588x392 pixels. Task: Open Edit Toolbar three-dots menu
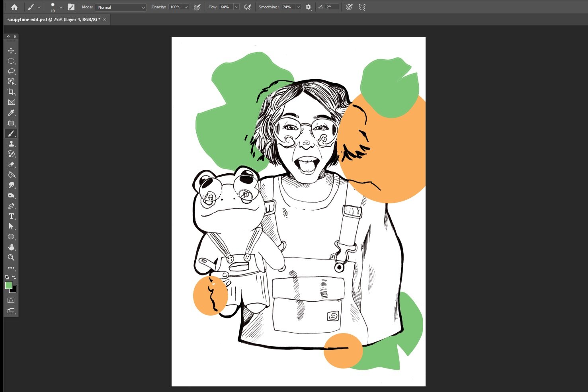(x=11, y=268)
